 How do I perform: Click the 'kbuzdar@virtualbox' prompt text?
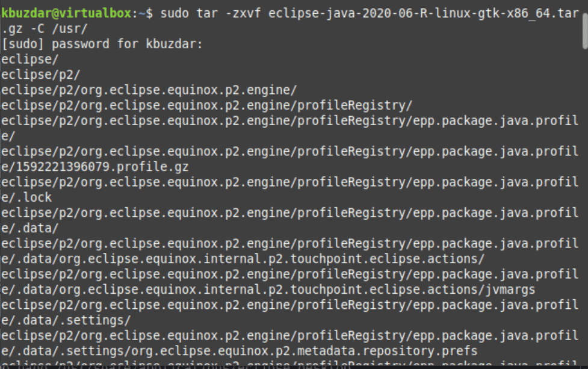point(66,13)
